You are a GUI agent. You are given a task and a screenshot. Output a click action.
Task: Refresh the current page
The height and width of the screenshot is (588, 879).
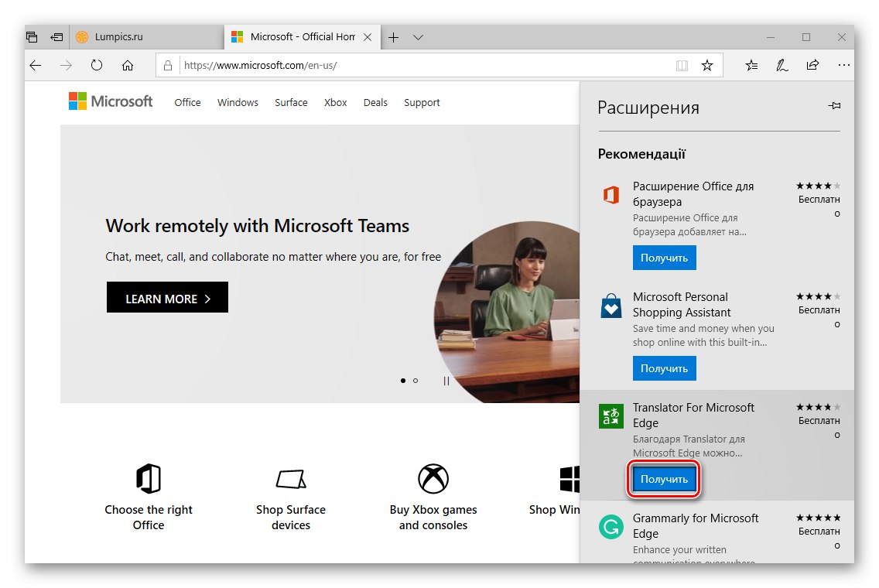click(96, 66)
